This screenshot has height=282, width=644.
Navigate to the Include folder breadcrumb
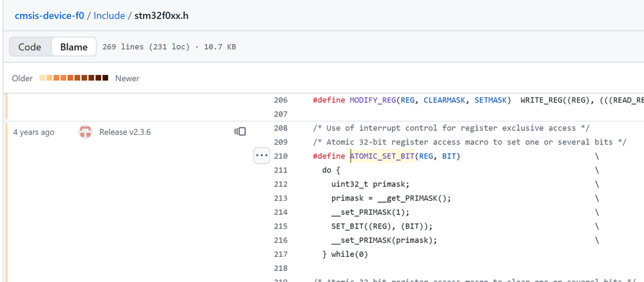110,15
